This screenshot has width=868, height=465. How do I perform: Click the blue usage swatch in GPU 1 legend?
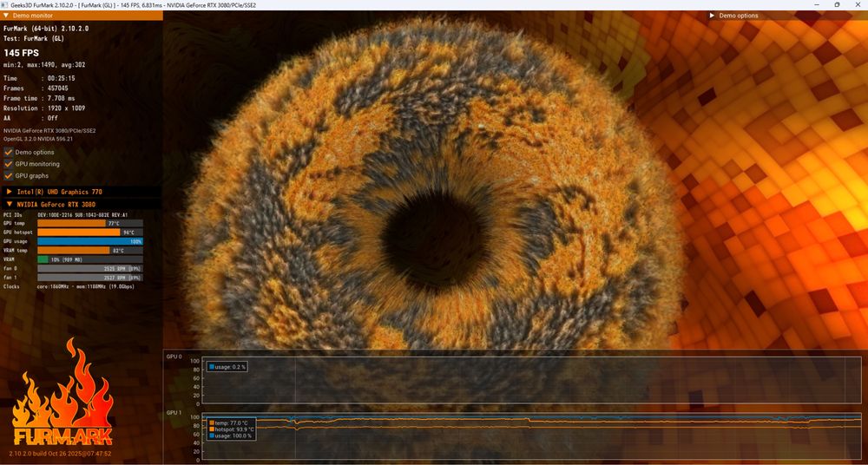[212, 436]
